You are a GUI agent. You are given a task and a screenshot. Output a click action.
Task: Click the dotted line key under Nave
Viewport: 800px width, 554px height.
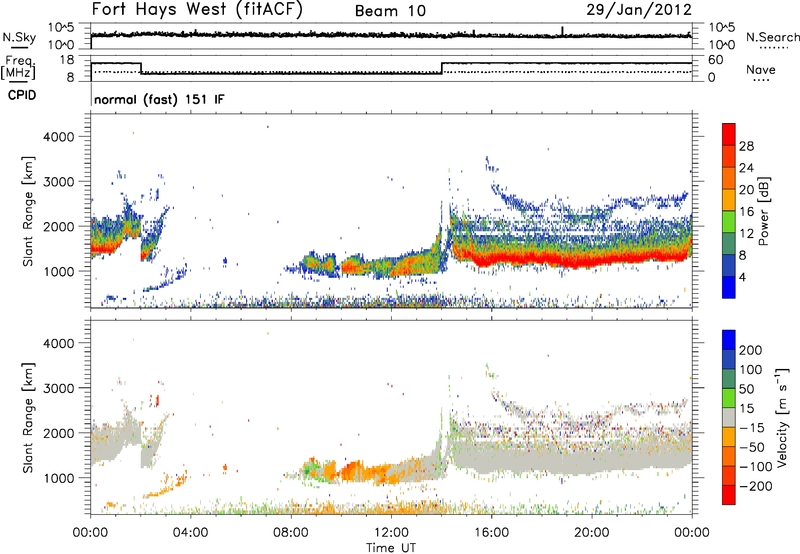point(761,81)
